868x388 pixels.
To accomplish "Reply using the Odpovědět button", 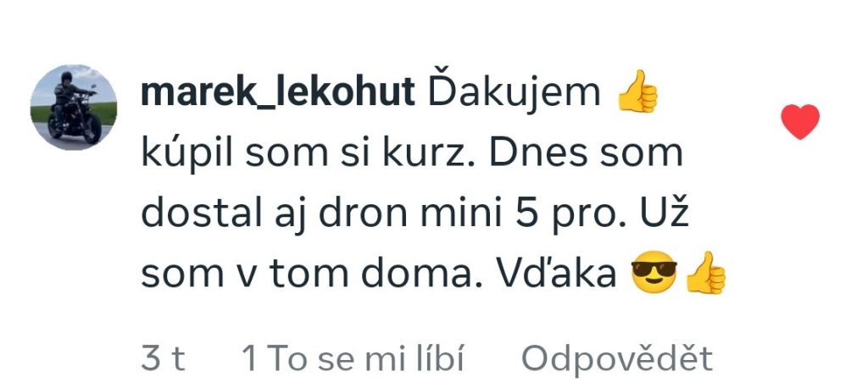I will point(617,358).
